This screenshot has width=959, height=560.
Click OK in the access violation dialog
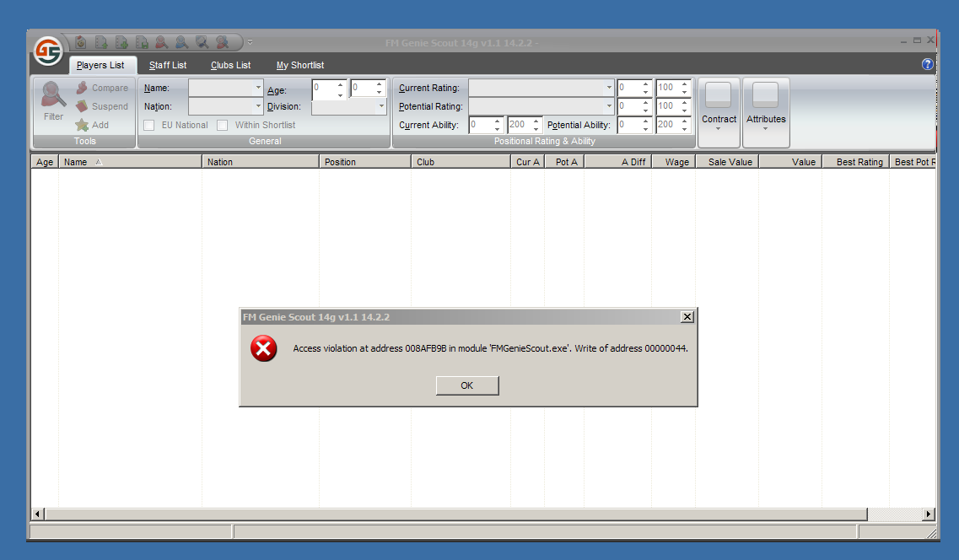[x=467, y=385]
